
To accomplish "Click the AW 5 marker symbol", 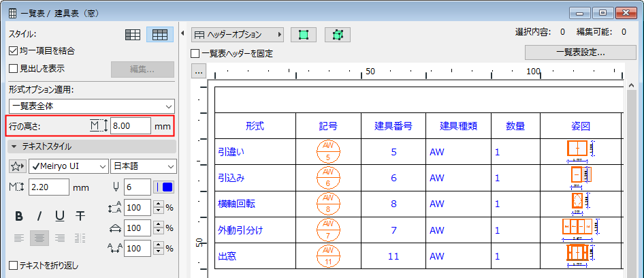I will (x=329, y=152).
